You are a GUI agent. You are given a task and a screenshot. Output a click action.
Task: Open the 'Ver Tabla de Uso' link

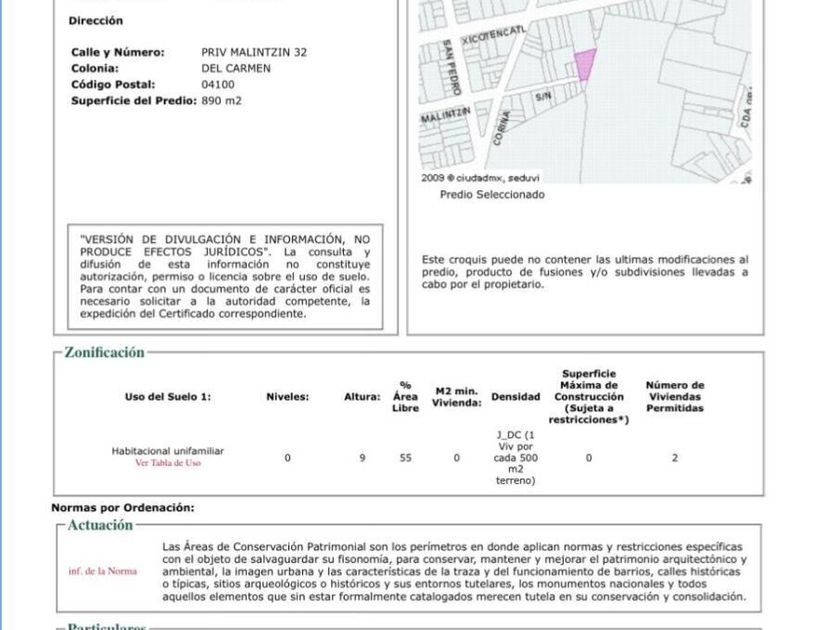[168, 463]
